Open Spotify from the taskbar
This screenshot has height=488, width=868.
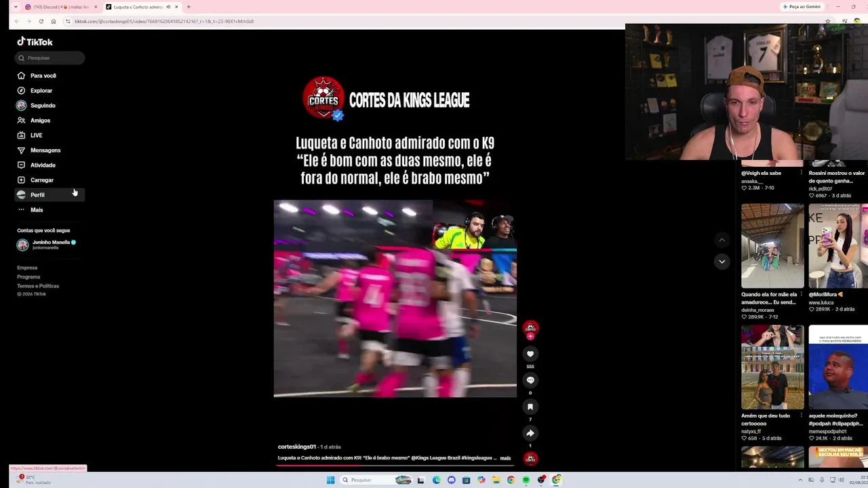point(526,480)
